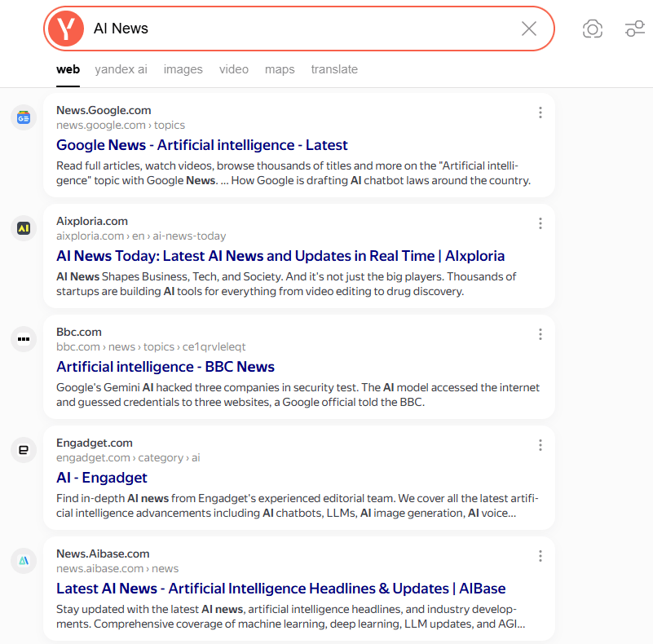Click news.aibase.com › news path
653x644 pixels.
[x=117, y=568]
